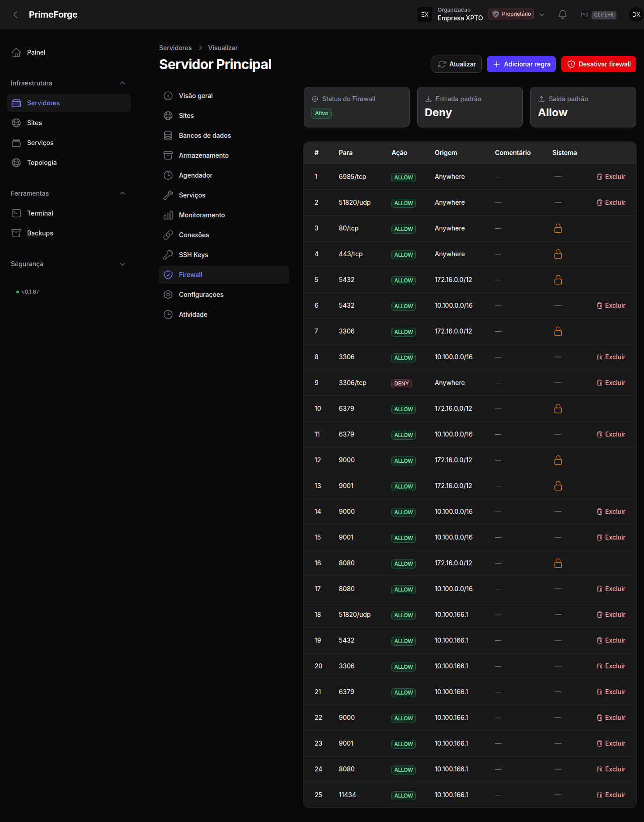Click the PrimeForge logo text

[53, 14]
